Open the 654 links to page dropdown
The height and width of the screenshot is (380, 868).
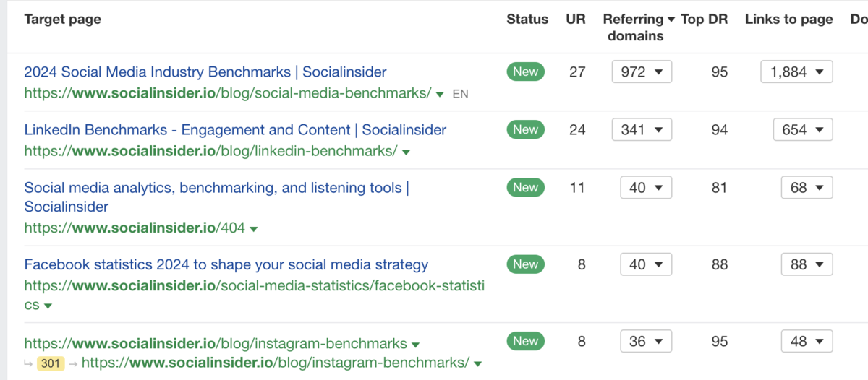point(802,130)
